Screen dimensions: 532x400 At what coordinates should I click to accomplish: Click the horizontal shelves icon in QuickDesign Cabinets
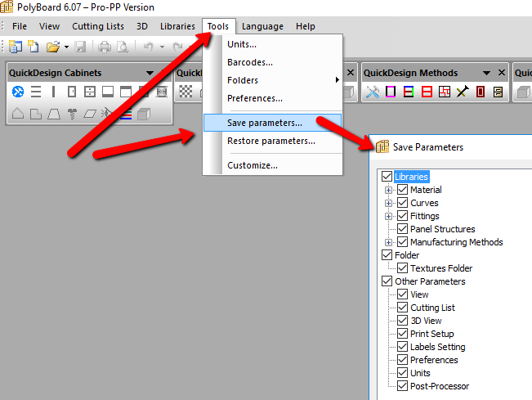(36, 92)
